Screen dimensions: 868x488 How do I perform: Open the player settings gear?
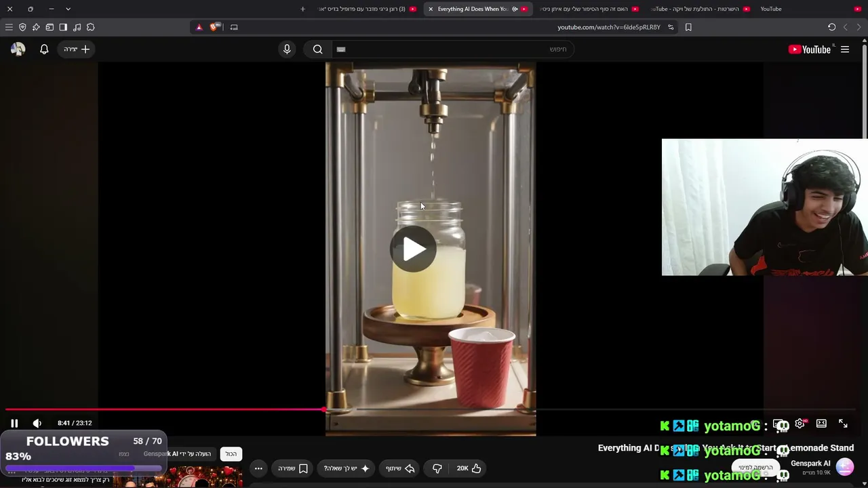click(x=800, y=423)
